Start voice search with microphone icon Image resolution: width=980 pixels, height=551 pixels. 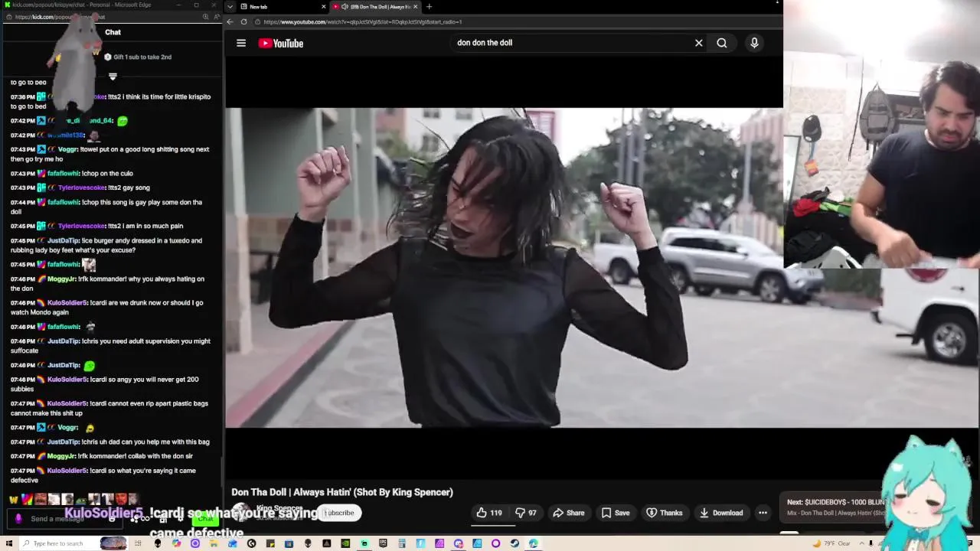pos(754,43)
